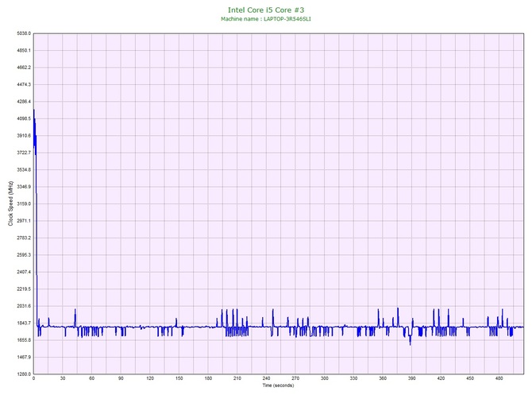The image size is (532, 399).
Task: Click the 30 tick on time axis
Action: [63, 378]
